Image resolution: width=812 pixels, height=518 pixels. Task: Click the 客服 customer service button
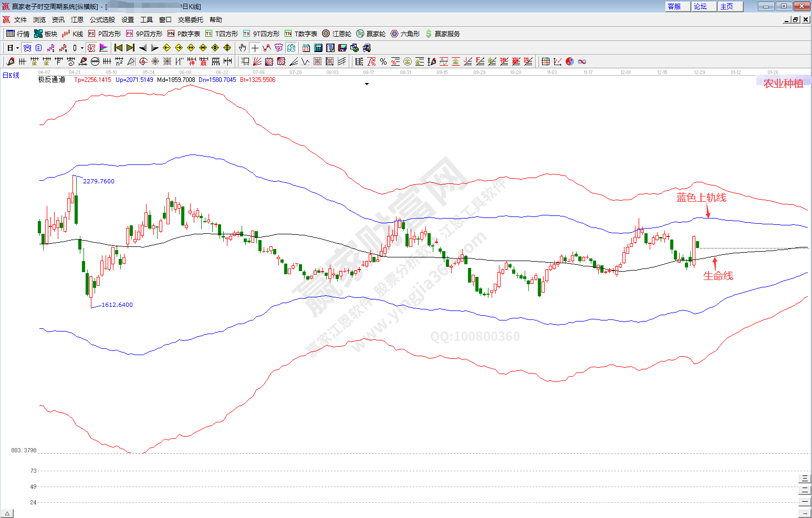pyautogui.click(x=674, y=6)
